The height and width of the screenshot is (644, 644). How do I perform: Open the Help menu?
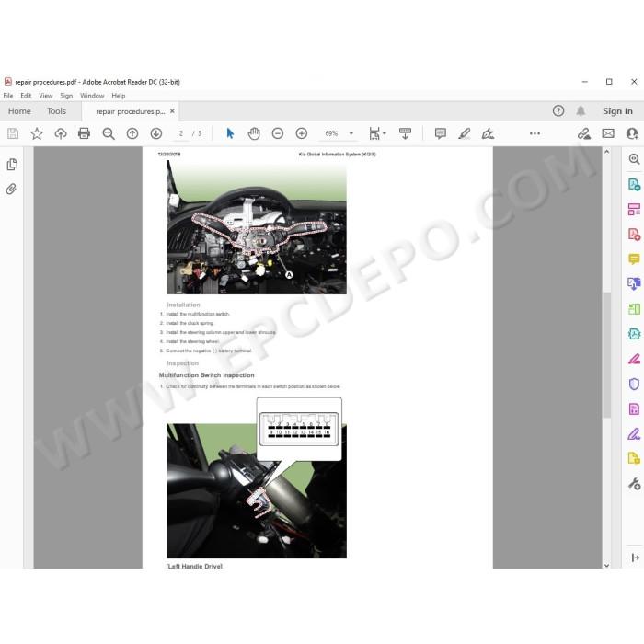(x=119, y=96)
